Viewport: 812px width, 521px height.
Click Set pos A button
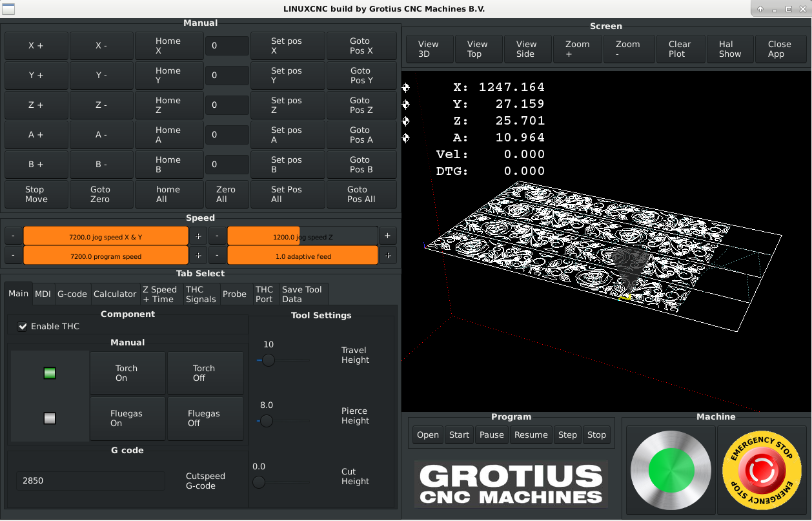tap(287, 135)
